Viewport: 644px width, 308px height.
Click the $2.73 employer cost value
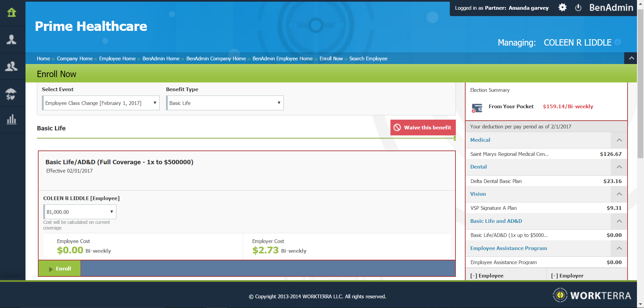click(265, 250)
